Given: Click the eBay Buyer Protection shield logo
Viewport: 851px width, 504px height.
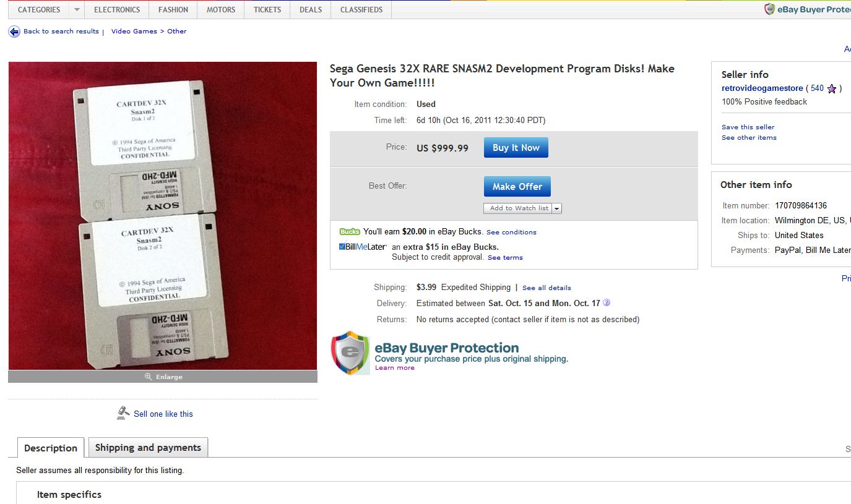Looking at the screenshot, I should (x=351, y=352).
